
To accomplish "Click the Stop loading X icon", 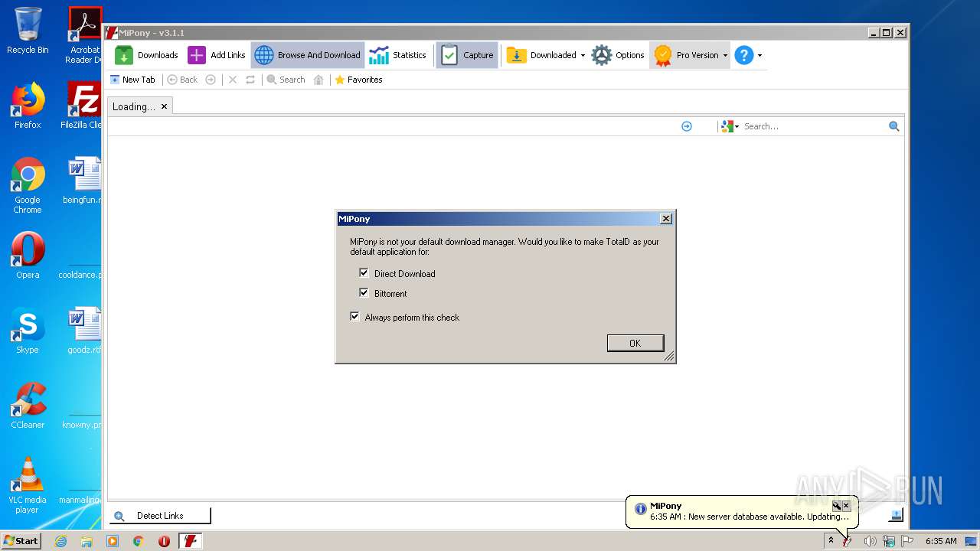I will click(x=233, y=80).
